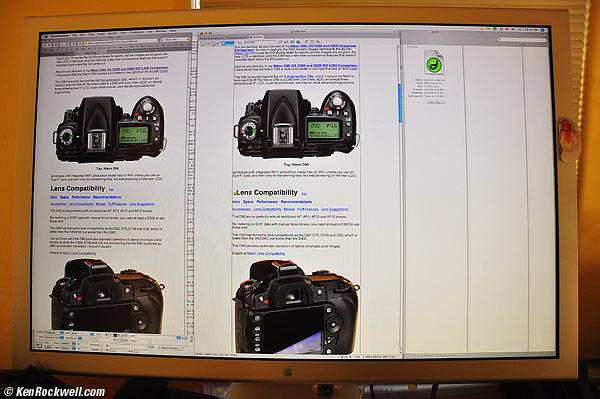This screenshot has width=600, height=399.
Task: Click Recommendations link in browser window
Action: click(x=107, y=197)
